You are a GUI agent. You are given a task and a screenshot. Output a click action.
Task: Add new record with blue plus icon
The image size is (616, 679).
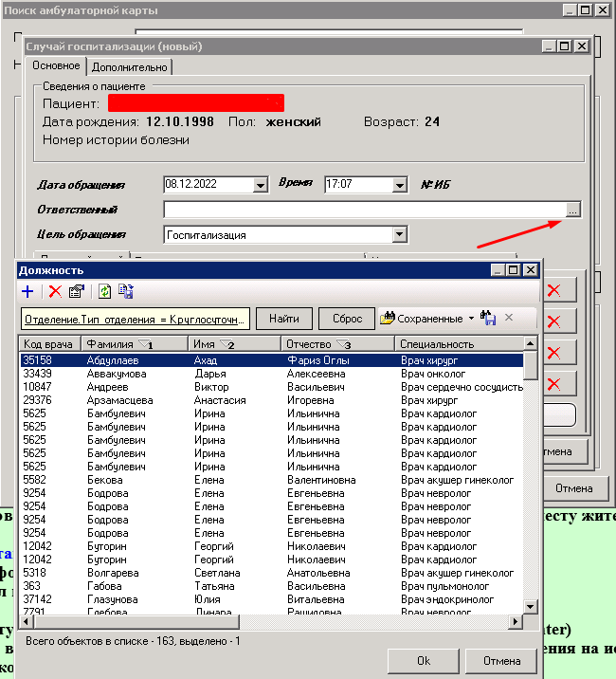point(27,291)
